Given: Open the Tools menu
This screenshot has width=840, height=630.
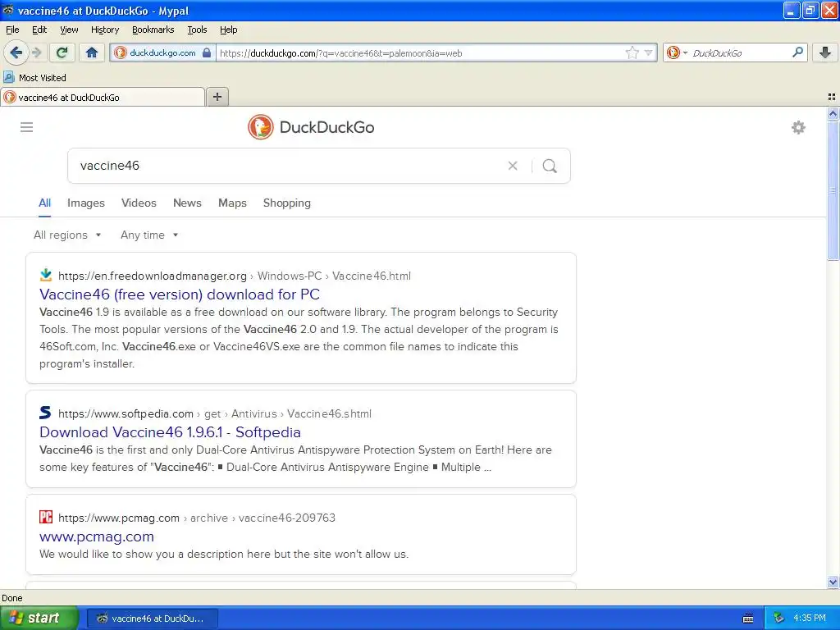Looking at the screenshot, I should [197, 30].
